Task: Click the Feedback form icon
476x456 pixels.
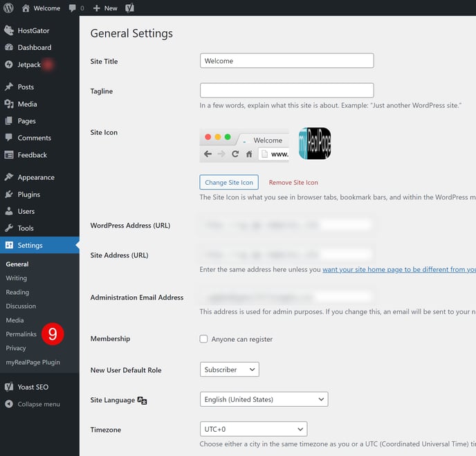Action: 9,155
